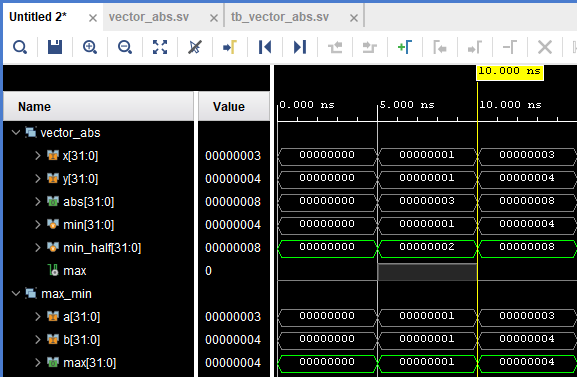The height and width of the screenshot is (377, 577).
Task: Expand the x[31:0] signal bus
Action: pos(38,155)
